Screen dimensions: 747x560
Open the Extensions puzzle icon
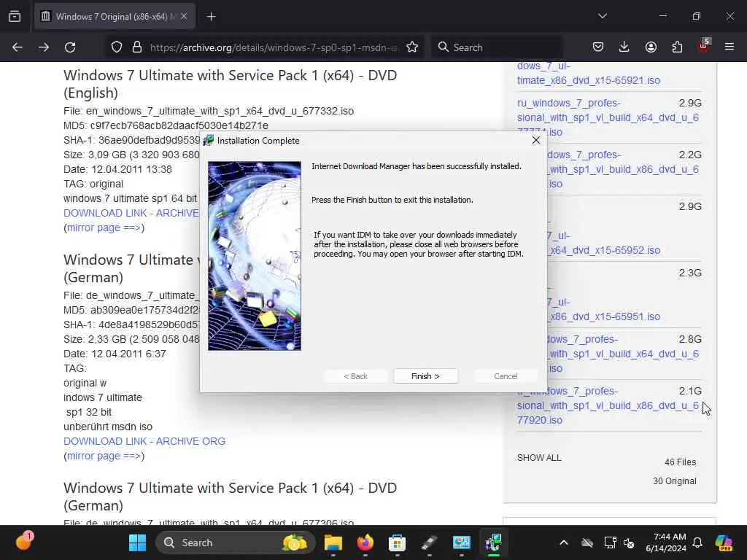pos(677,47)
